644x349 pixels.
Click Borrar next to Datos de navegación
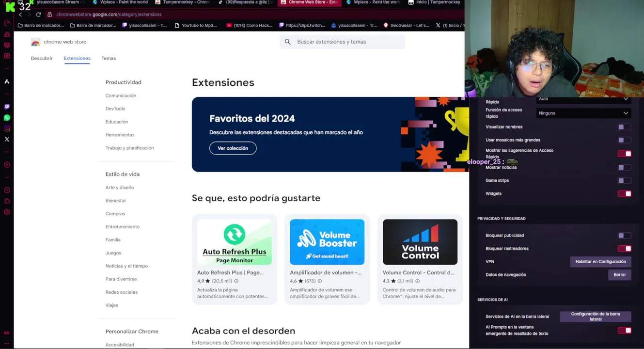click(620, 275)
